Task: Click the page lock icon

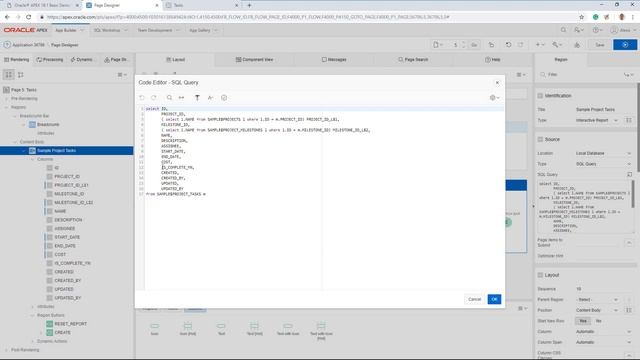Action: pos(491,45)
